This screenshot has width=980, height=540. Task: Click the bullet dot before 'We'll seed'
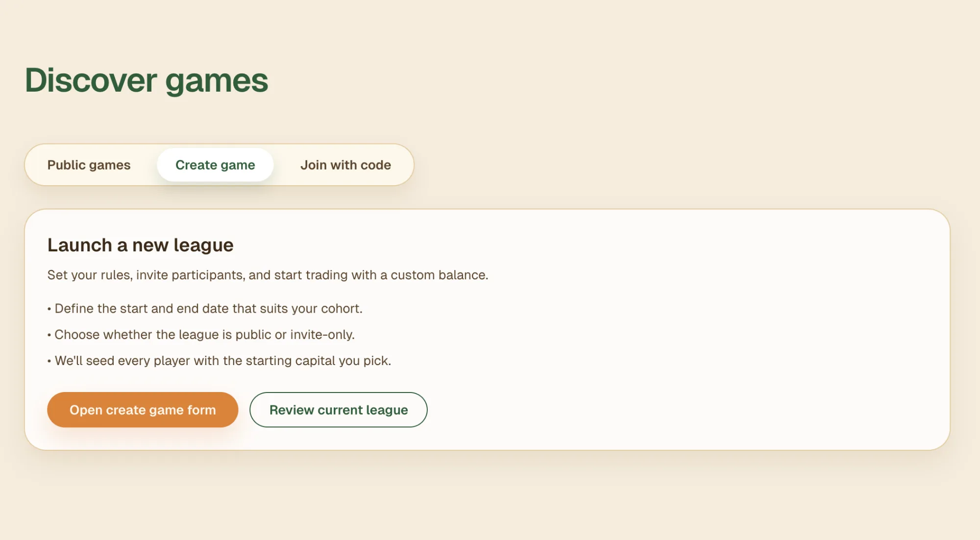49,361
